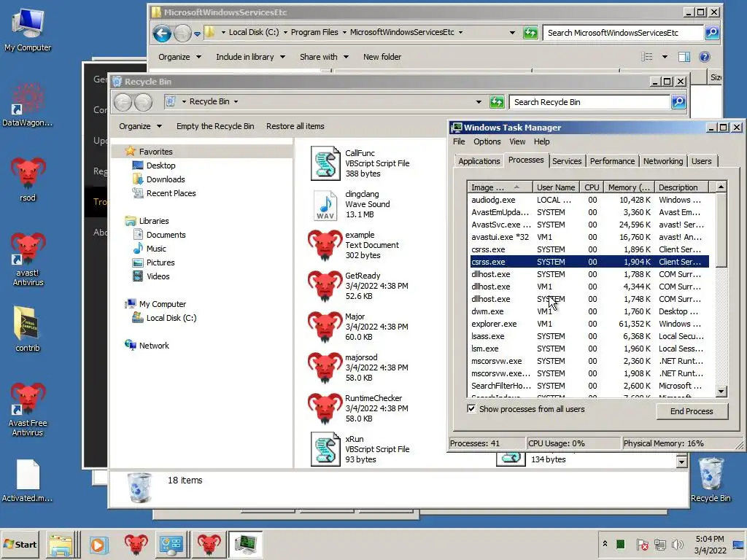This screenshot has height=560, width=747.
Task: Select Downloads in the Favorites tree
Action: tap(166, 179)
